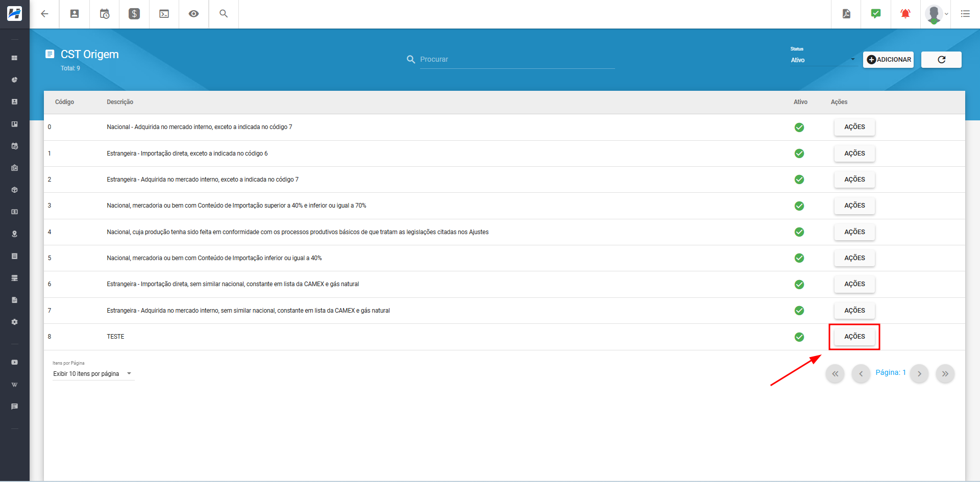980x482 pixels.
Task: Open the contact card icon in top toolbar
Action: [75, 14]
